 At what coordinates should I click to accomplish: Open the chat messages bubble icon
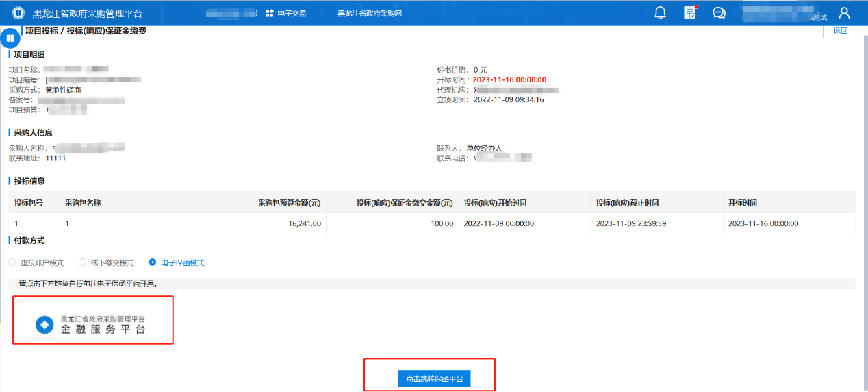tap(719, 13)
